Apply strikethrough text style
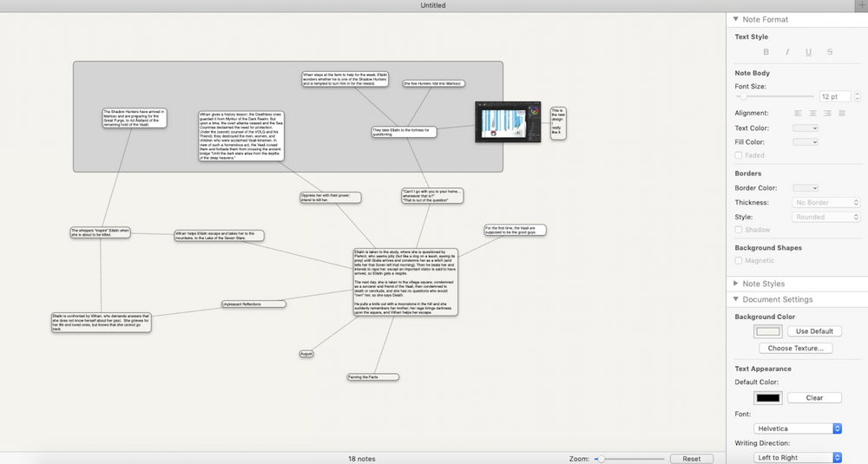This screenshot has height=464, width=868. coord(830,52)
